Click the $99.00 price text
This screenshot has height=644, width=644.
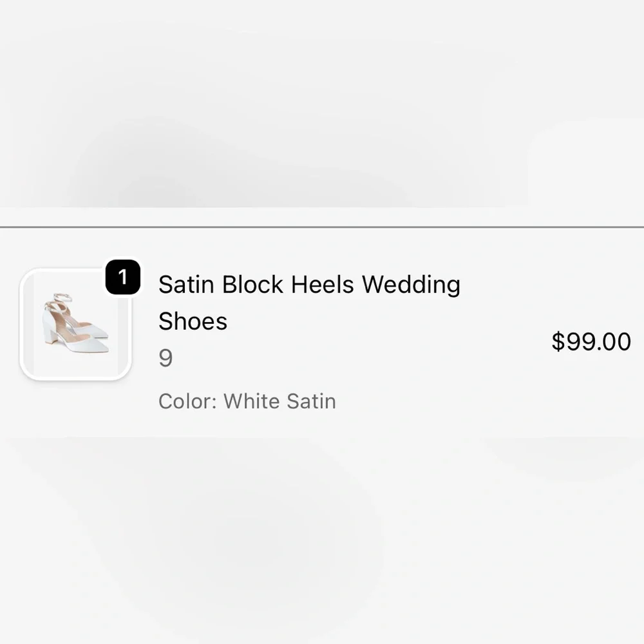click(590, 342)
